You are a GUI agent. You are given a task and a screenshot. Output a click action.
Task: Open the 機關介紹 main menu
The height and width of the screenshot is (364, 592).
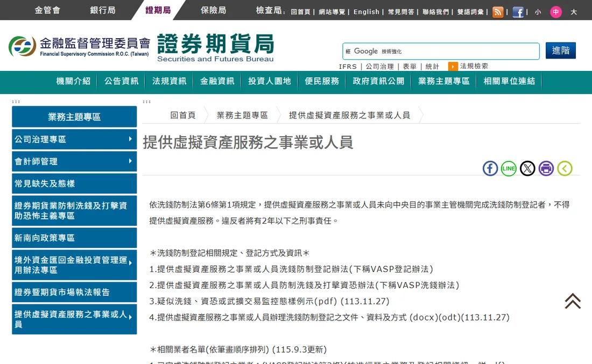pyautogui.click(x=73, y=81)
